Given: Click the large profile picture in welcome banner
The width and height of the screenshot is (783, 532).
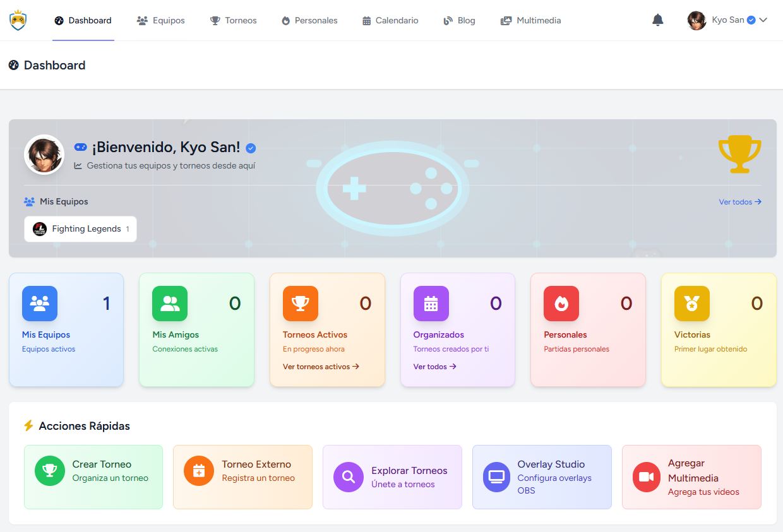Looking at the screenshot, I should pos(44,155).
